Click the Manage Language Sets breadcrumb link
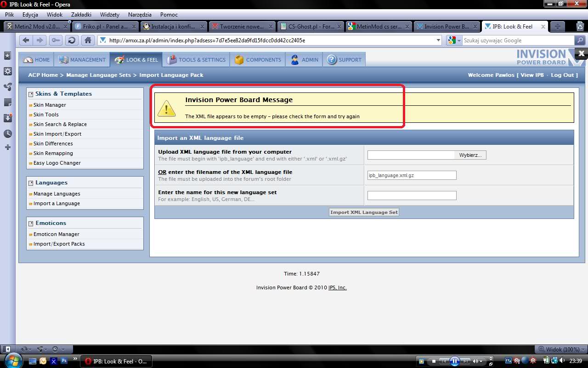 (x=98, y=75)
